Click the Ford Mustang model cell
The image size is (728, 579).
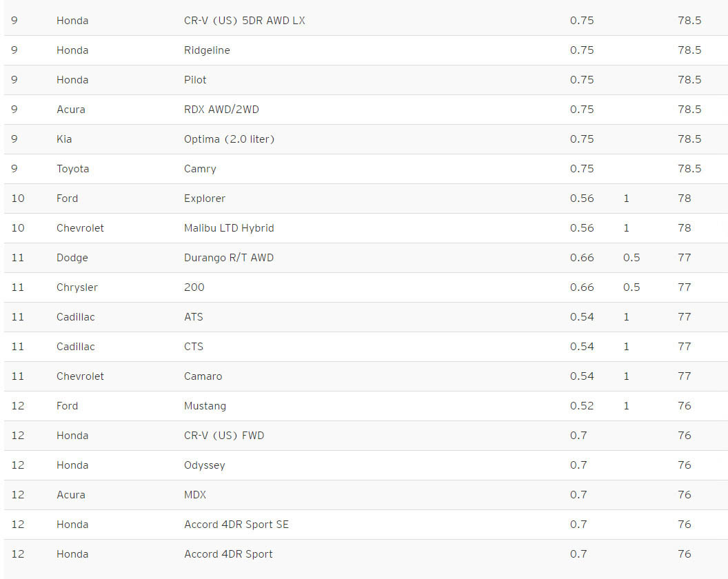click(205, 406)
